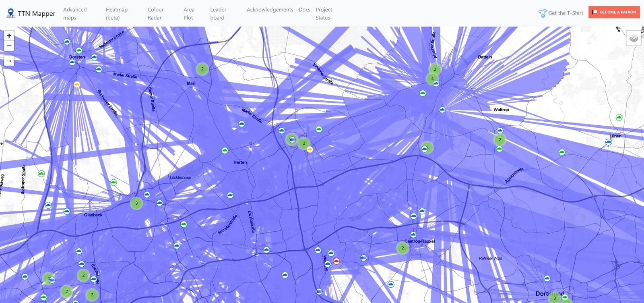Select red gateway marker south of Herten
This screenshot has height=303, width=644.
[336, 261]
